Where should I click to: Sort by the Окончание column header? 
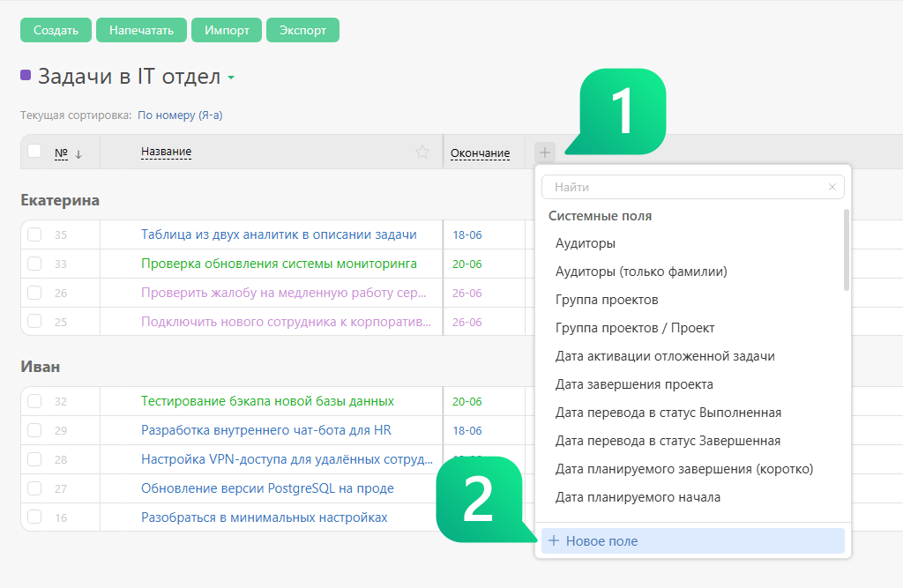480,153
